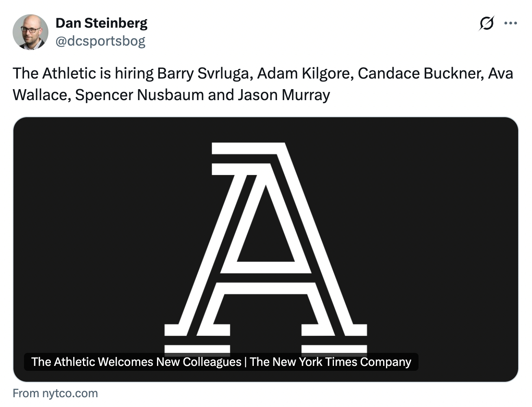Click 'The Athletic Welcomes New Colleagues' card title

pyautogui.click(x=136, y=362)
